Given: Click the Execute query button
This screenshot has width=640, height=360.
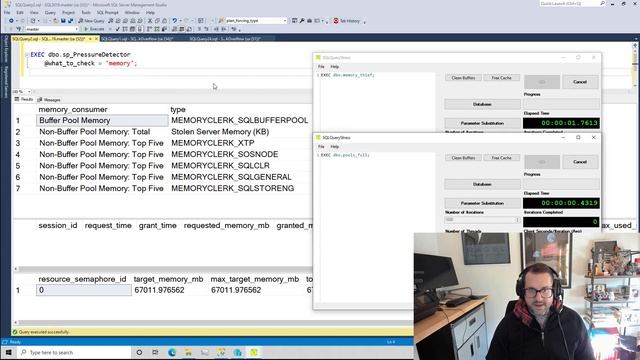Looking at the screenshot, I should click(94, 29).
